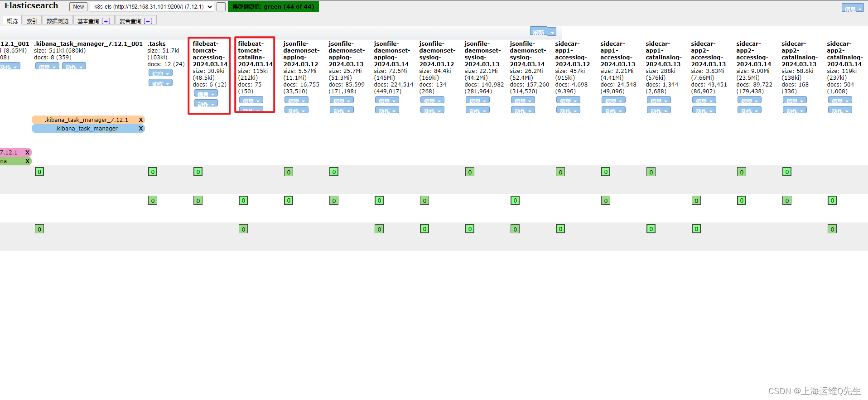The width and height of the screenshot is (868, 400).
Task: Open 信息 menu for jsonfile-daemonset-applog-2024.03.12
Action: (296, 100)
